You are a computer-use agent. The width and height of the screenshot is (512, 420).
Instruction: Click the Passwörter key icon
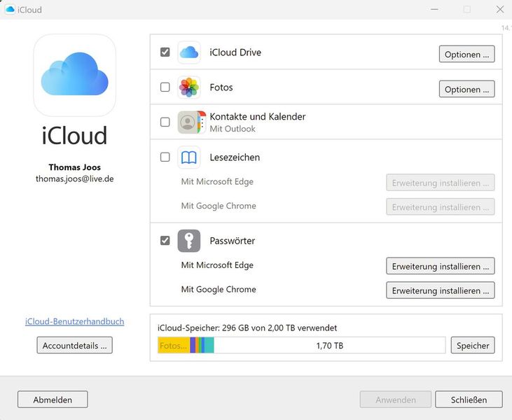click(x=188, y=241)
